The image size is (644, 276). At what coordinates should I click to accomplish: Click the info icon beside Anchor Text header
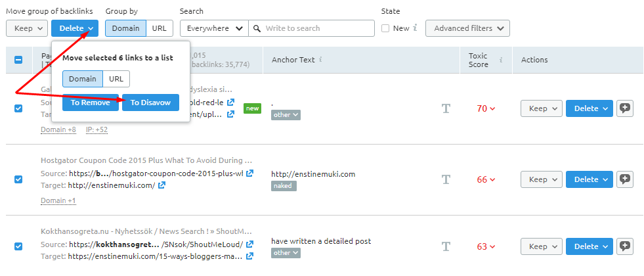(320, 60)
